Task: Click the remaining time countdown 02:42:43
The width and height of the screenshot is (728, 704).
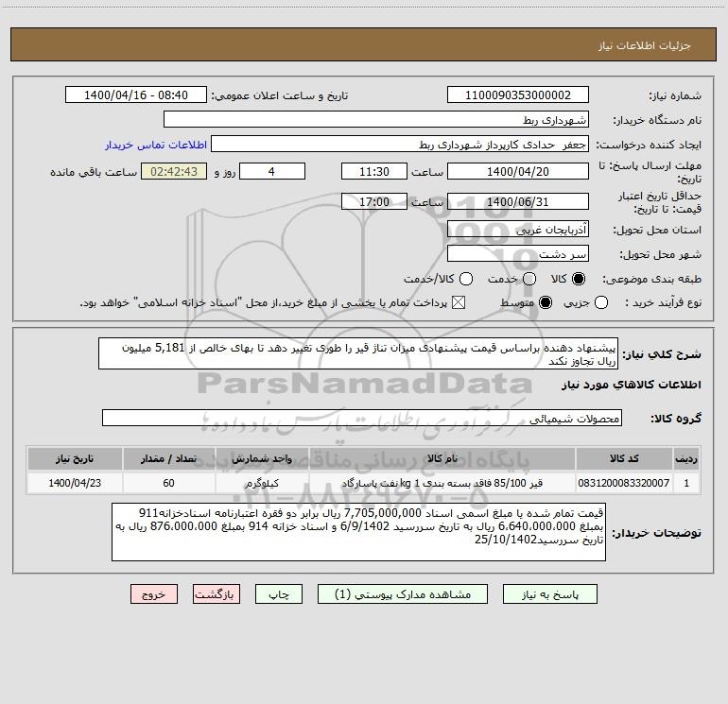Action: click(174, 171)
